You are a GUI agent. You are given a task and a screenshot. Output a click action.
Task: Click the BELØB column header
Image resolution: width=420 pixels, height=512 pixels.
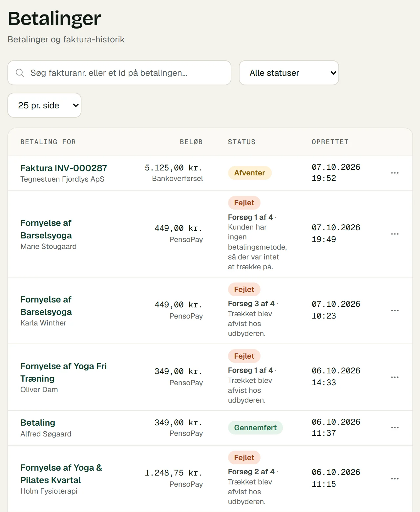click(x=191, y=142)
